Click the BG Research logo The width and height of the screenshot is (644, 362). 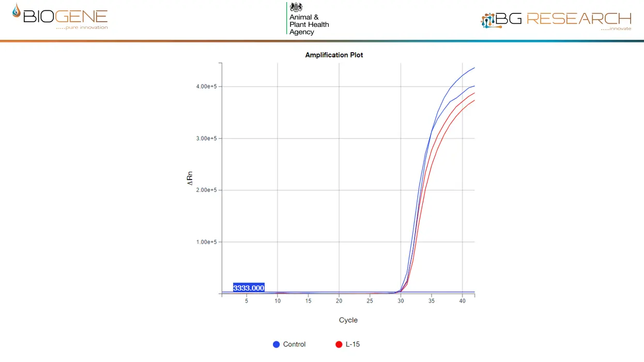click(556, 20)
